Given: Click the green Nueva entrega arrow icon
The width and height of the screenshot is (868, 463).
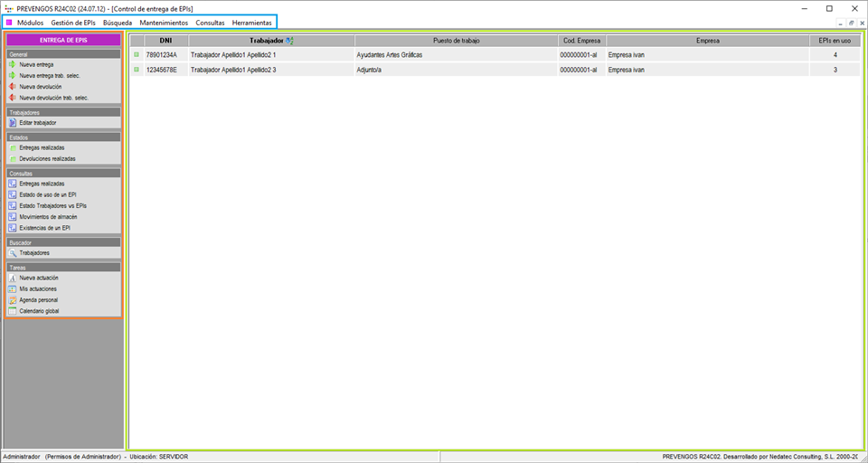Looking at the screenshot, I should point(13,65).
